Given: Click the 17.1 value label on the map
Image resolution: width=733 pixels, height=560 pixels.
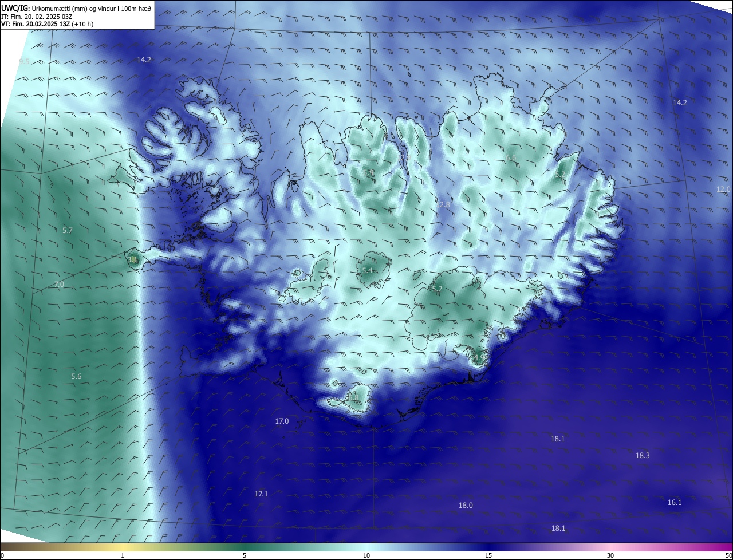Looking at the screenshot, I should 261,494.
